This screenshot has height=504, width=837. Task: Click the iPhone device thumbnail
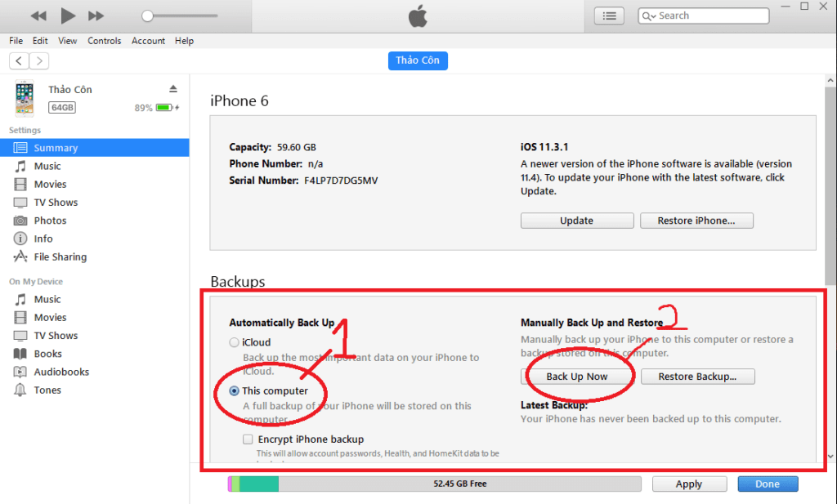click(x=24, y=98)
